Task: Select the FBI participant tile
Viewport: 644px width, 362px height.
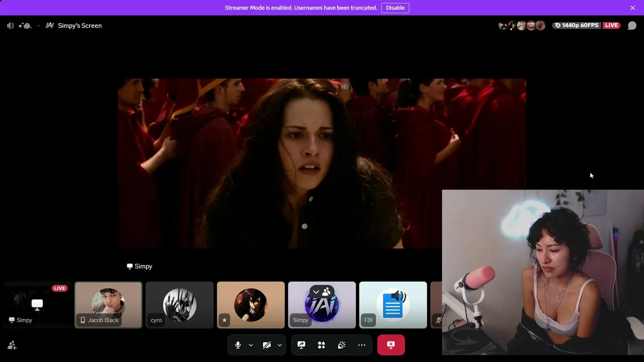Action: point(393,305)
